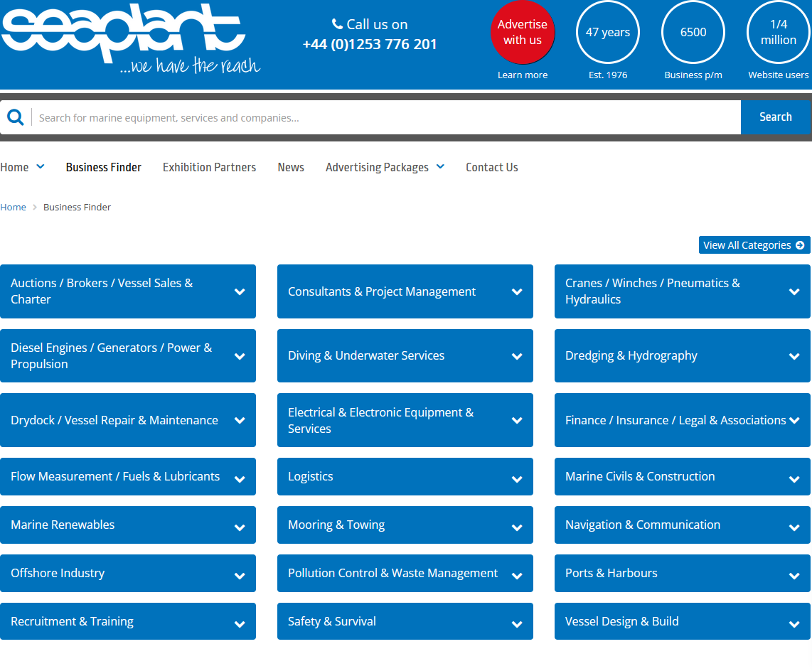Viewport: 812px width, 671px height.
Task: Expand the Consultants & Project Management chevron
Action: 517,291
